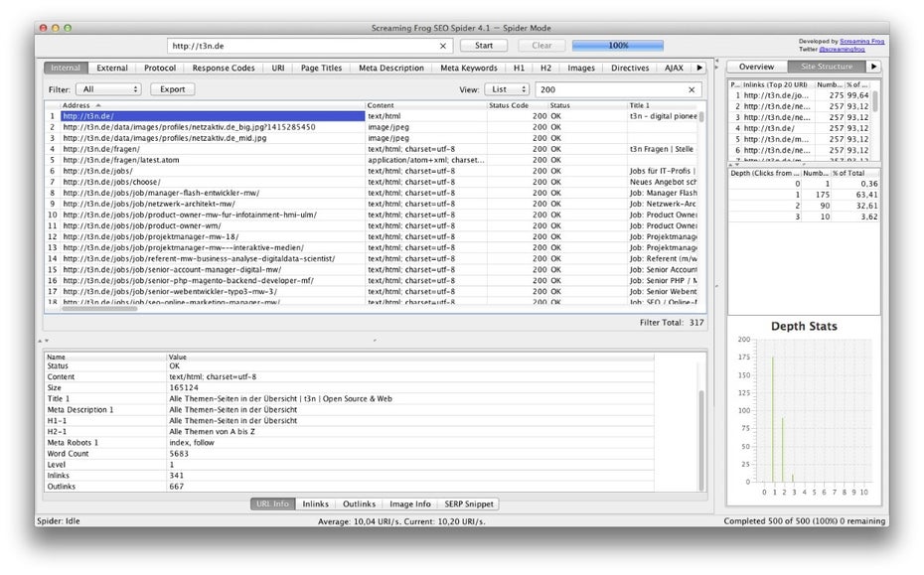Click the Inlinks table scrollbar in the right panel
This screenshot has width=924, height=575.
coord(875,101)
